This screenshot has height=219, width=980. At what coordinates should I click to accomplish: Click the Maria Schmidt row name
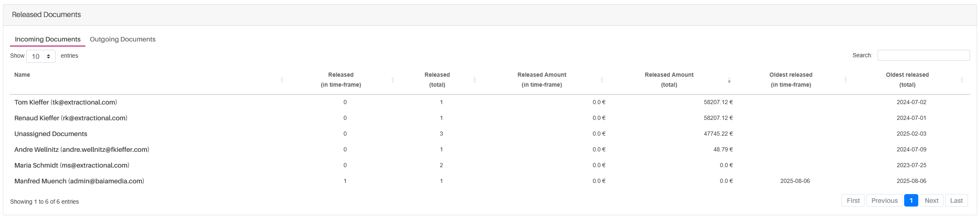coord(72,165)
